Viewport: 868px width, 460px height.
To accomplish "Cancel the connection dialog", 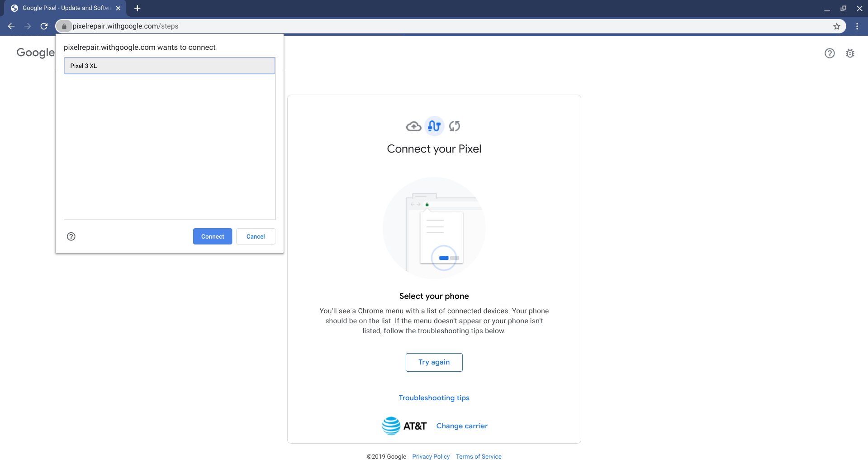I will [256, 236].
